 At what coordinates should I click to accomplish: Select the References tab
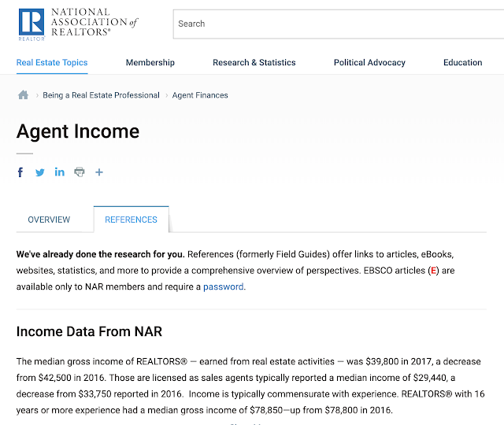[x=132, y=220]
